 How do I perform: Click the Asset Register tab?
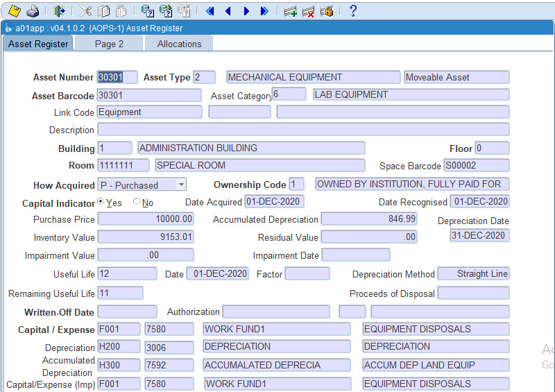point(38,44)
